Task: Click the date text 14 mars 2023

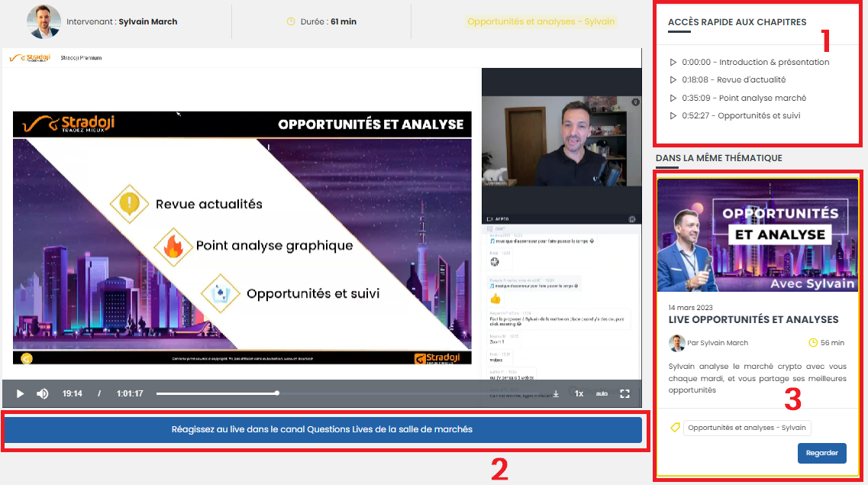Action: [690, 307]
